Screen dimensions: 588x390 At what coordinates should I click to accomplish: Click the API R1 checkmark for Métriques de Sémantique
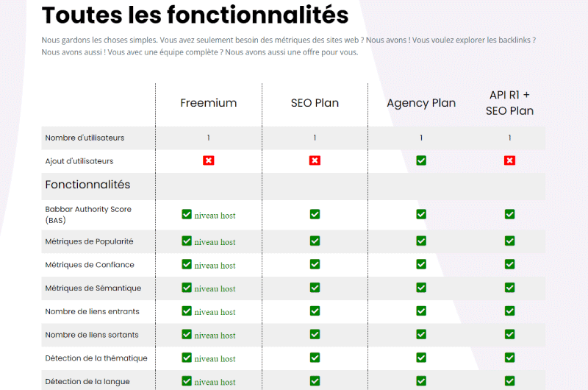(x=509, y=288)
